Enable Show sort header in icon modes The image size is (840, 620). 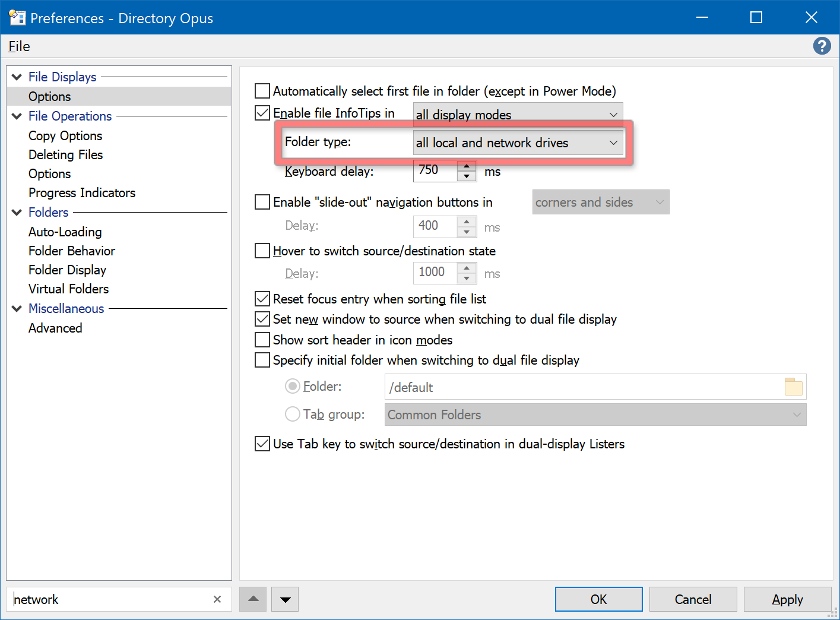tap(262, 340)
